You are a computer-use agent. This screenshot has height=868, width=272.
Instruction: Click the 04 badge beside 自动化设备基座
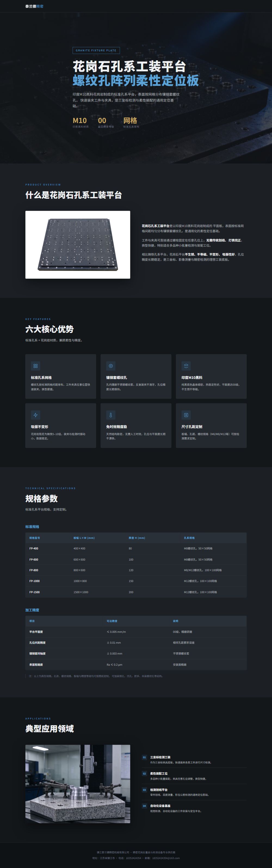(x=144, y=806)
